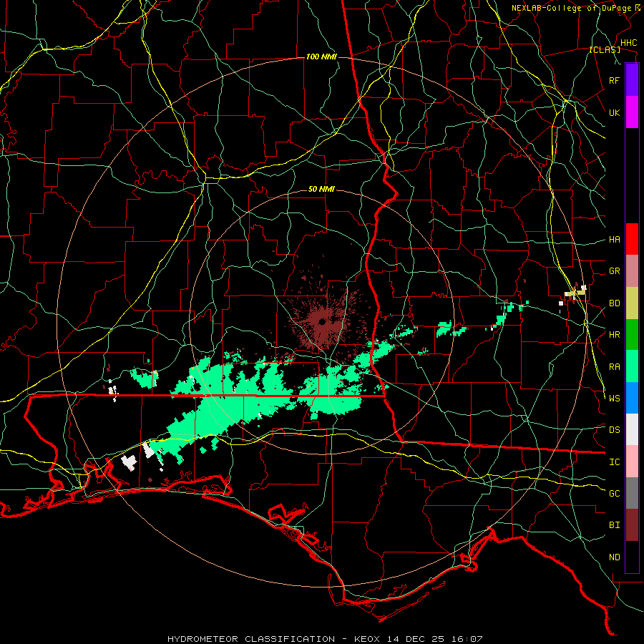This screenshot has height=644, width=644.
Task: Pick the mint green RA legend swatch
Action: [x=632, y=366]
